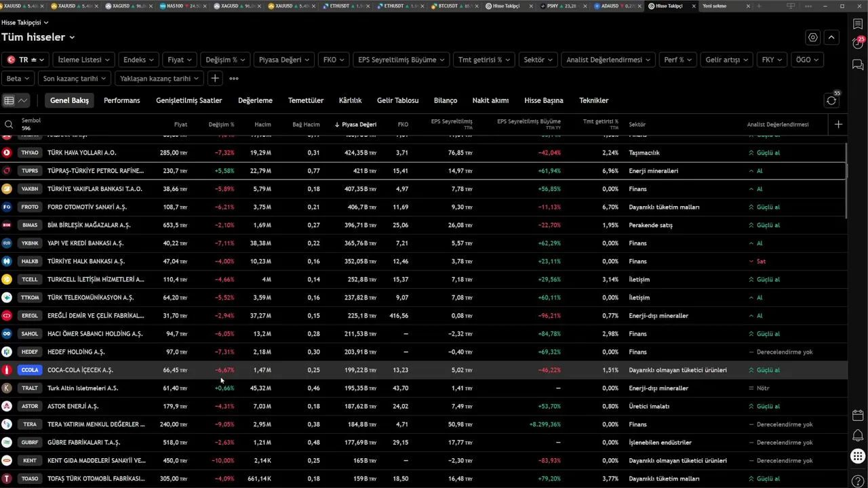Open the Beta filter dropdown
The height and width of the screenshot is (488, 868).
pyautogui.click(x=18, y=79)
